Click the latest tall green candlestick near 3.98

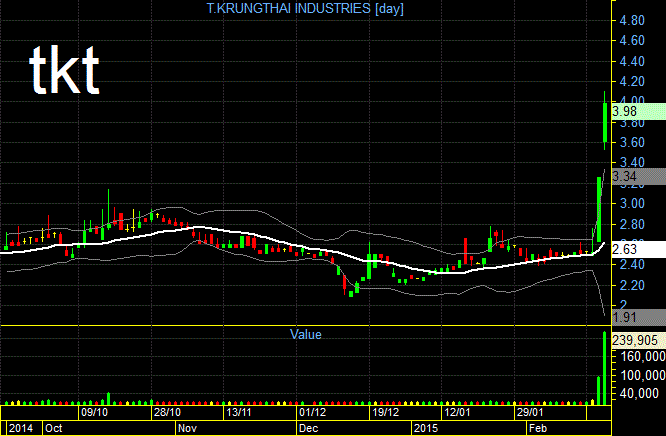[x=605, y=122]
